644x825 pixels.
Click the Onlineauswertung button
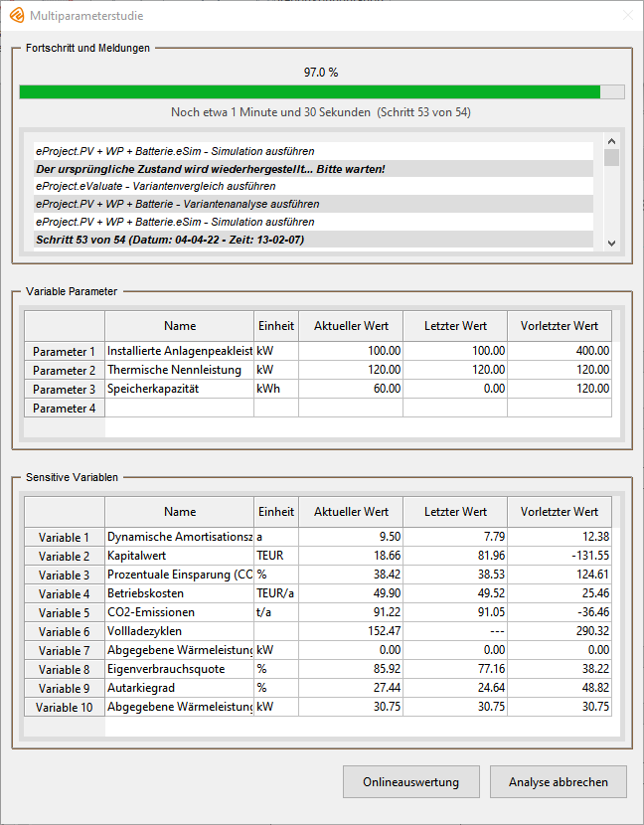tap(410, 782)
